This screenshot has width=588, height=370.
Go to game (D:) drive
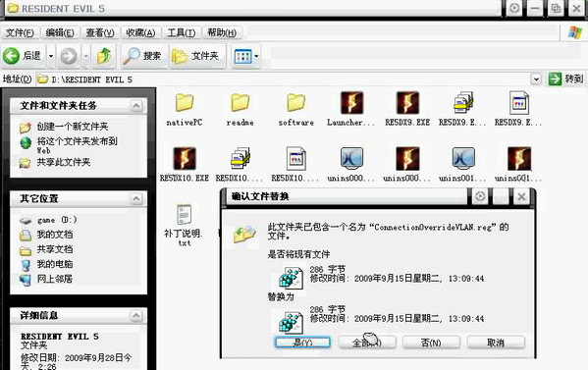pyautogui.click(x=57, y=220)
